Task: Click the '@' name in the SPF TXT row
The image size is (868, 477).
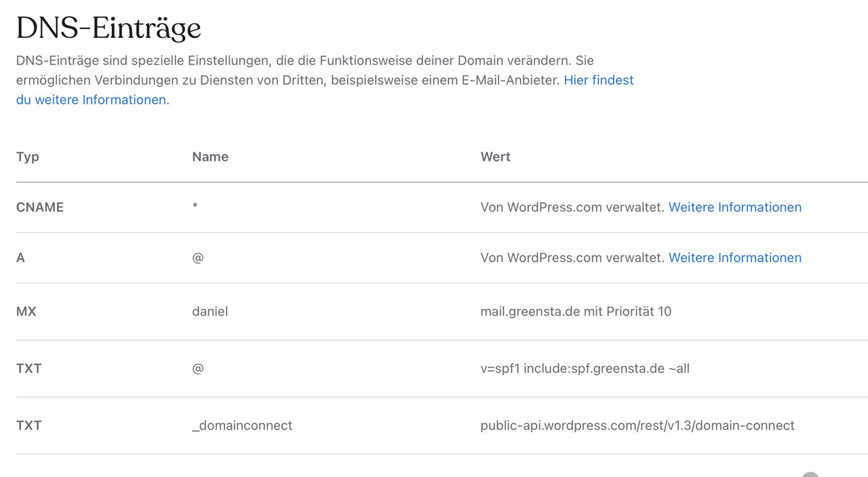Action: point(198,369)
